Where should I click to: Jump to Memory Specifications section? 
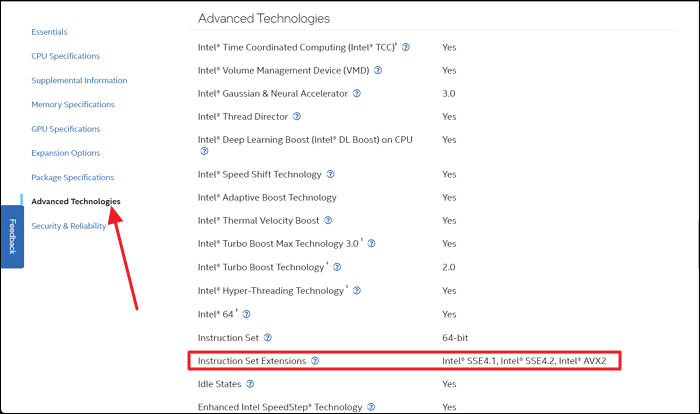pyautogui.click(x=72, y=104)
